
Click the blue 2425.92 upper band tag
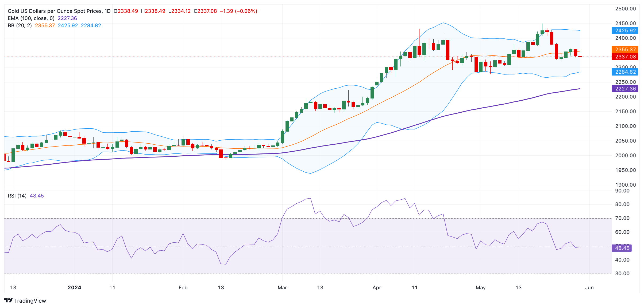pos(625,30)
